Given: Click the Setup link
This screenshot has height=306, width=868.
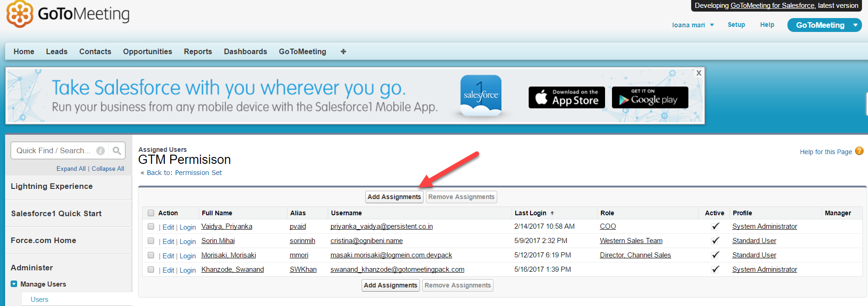Looking at the screenshot, I should [736, 25].
